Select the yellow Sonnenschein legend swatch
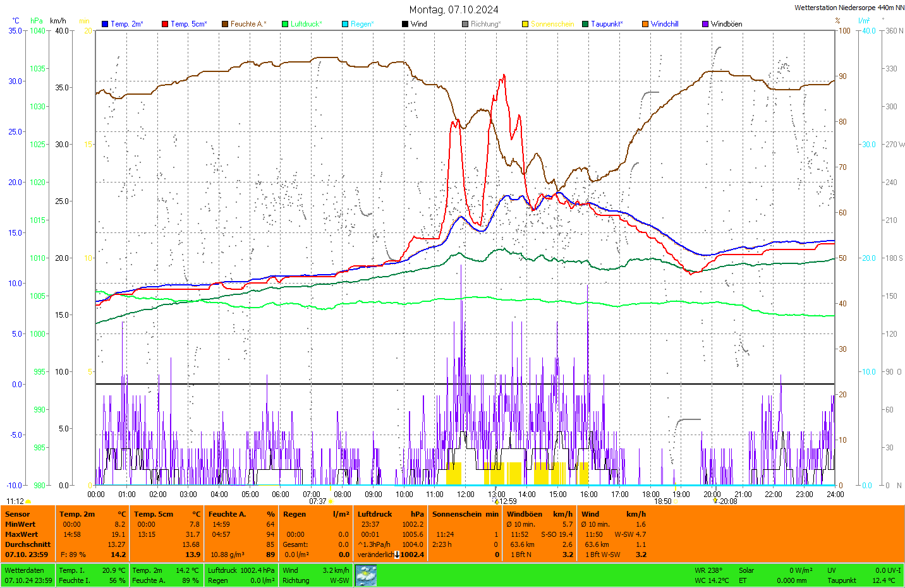Image resolution: width=905 pixels, height=588 pixels. pos(525,24)
